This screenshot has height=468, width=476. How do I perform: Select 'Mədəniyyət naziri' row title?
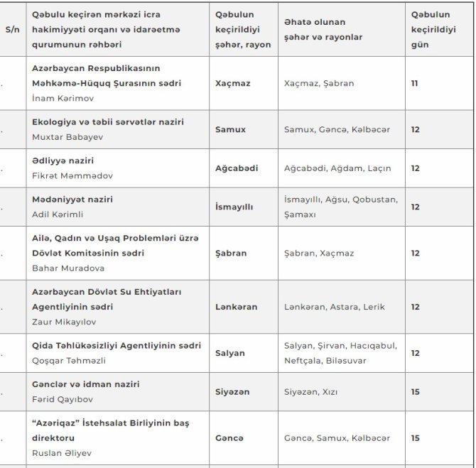pyautogui.click(x=72, y=200)
